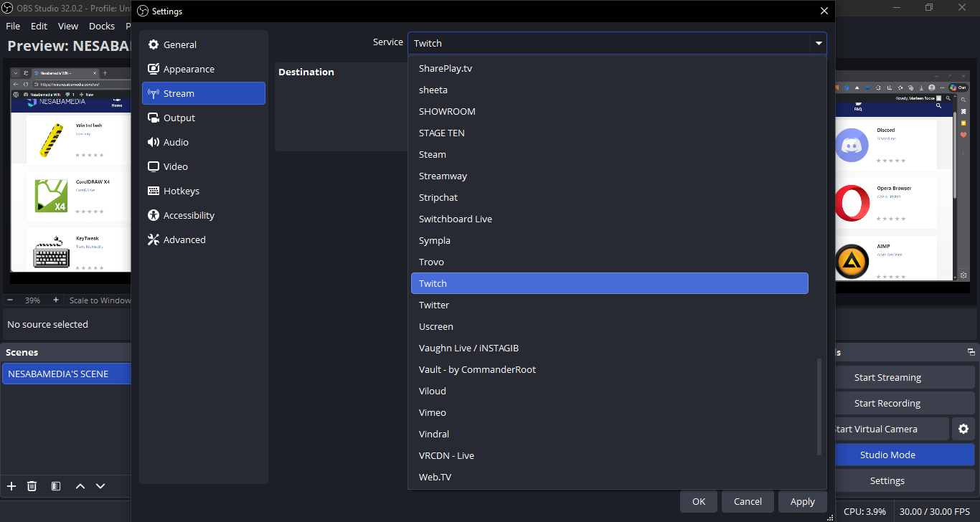Viewport: 980px width, 522px height.
Task: Go to Hotkeys keyboard settings
Action: click(x=181, y=191)
